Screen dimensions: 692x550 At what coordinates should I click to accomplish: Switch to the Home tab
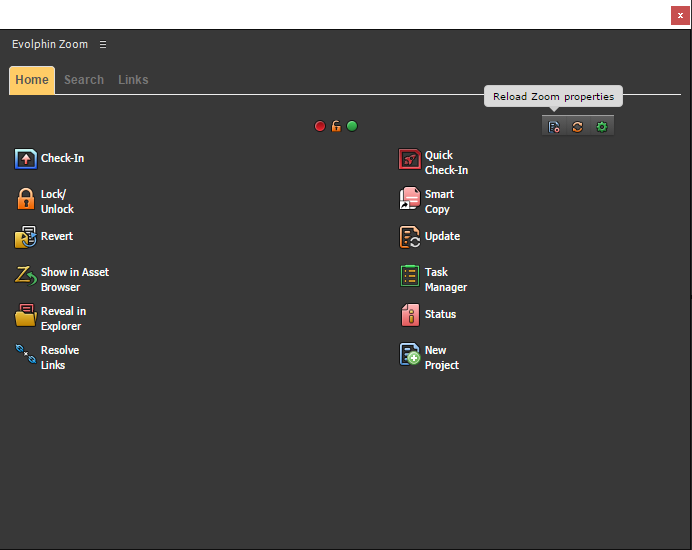(x=32, y=80)
